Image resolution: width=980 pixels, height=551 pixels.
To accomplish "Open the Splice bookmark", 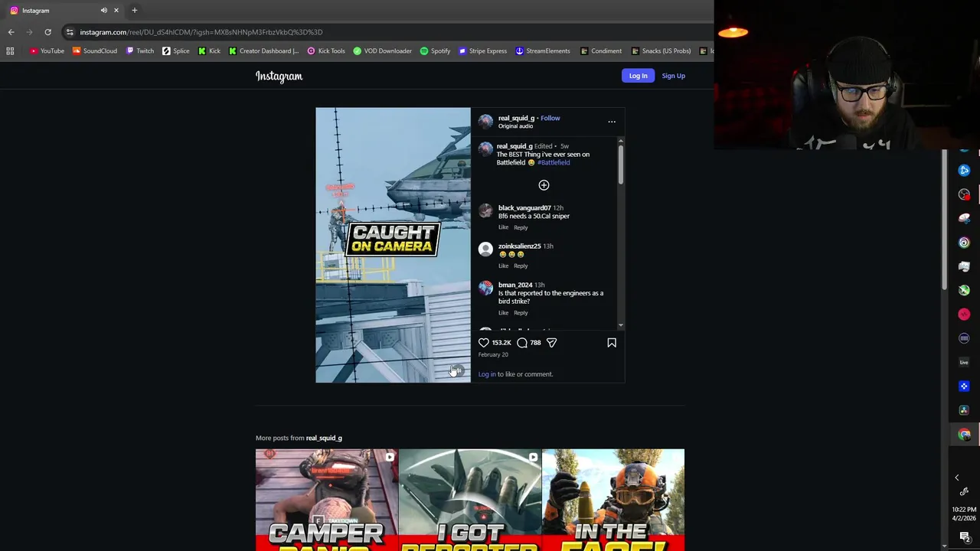I will point(176,51).
